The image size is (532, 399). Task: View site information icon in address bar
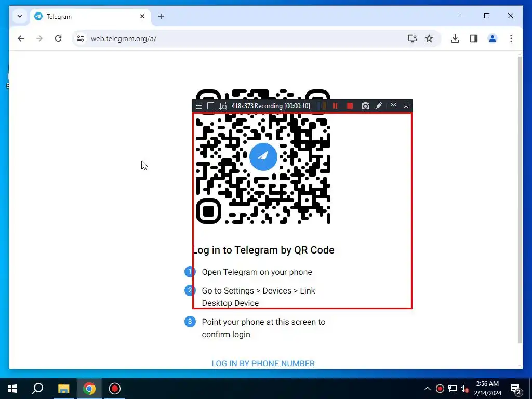point(81,38)
